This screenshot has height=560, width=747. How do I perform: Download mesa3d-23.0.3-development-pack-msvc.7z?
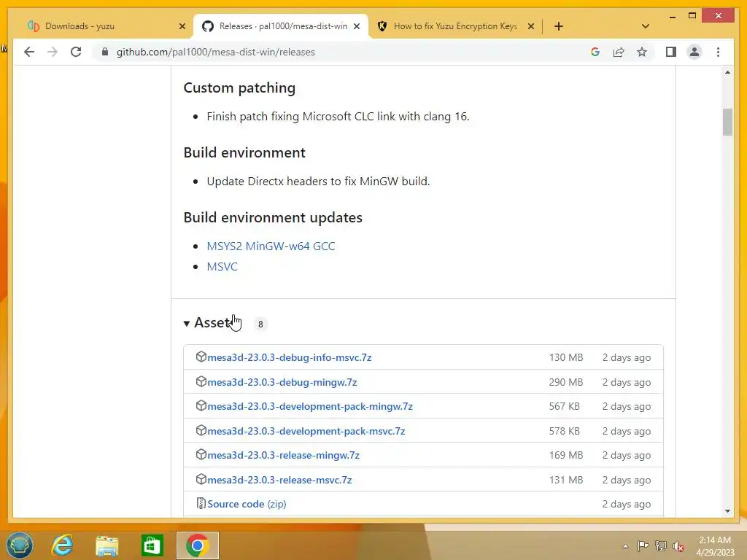point(306,432)
